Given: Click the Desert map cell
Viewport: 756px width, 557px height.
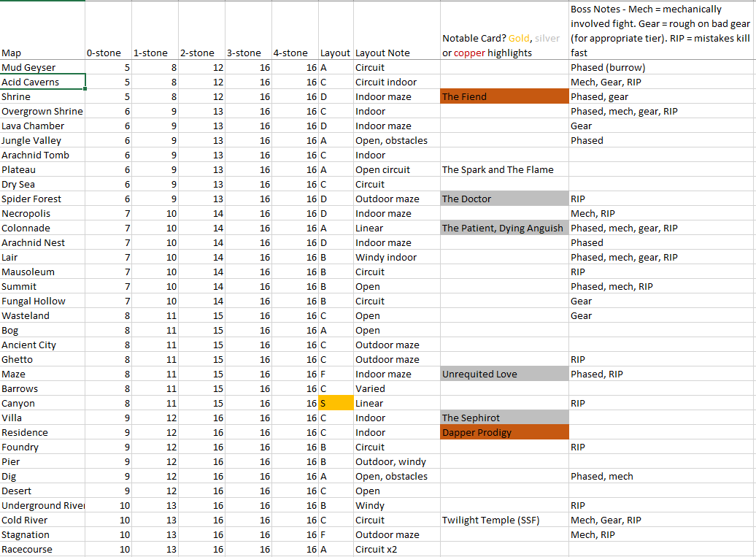Looking at the screenshot, I should click(x=42, y=491).
